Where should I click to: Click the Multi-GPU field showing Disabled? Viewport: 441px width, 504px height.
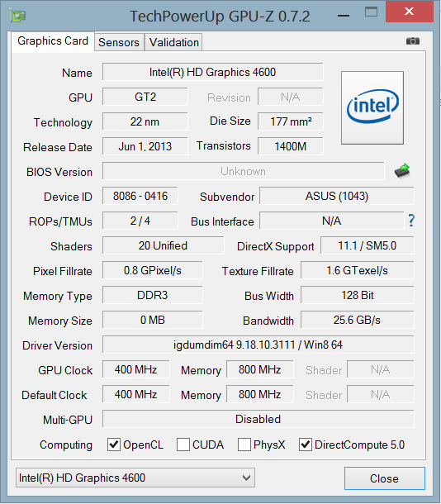(x=258, y=419)
